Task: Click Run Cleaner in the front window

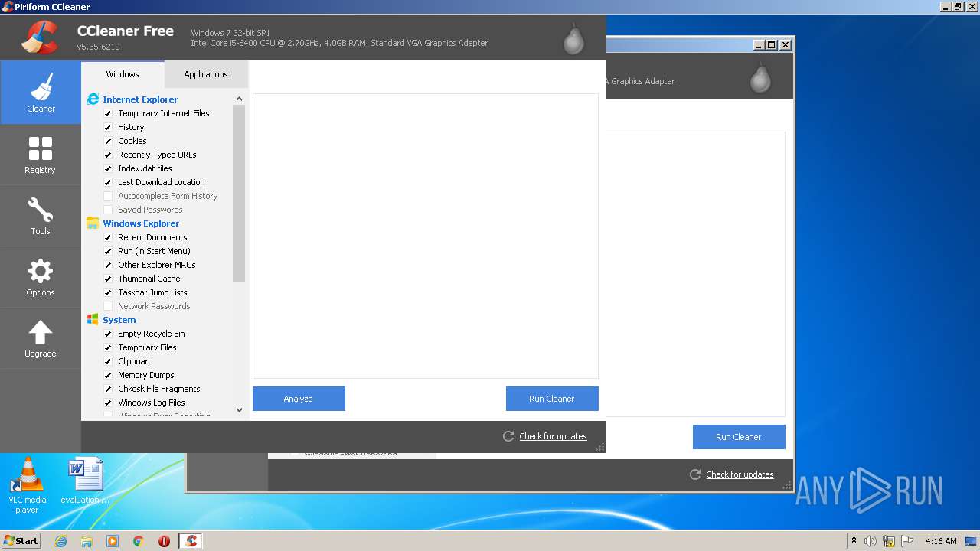Action: click(x=552, y=399)
